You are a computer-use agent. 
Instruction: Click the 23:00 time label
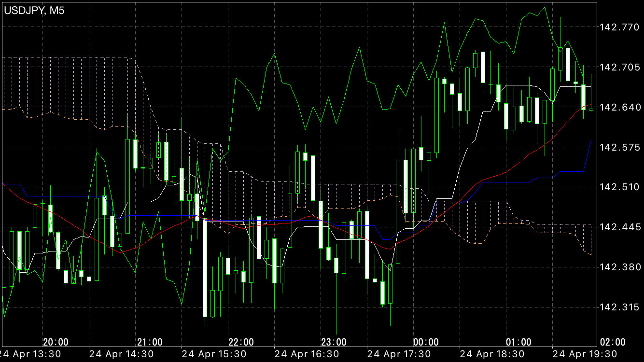tap(334, 342)
